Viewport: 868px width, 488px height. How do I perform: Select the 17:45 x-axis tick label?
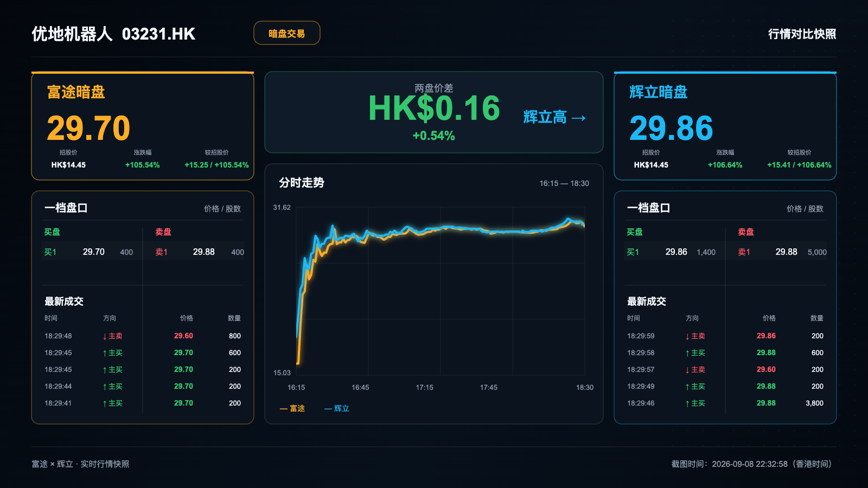pos(489,388)
